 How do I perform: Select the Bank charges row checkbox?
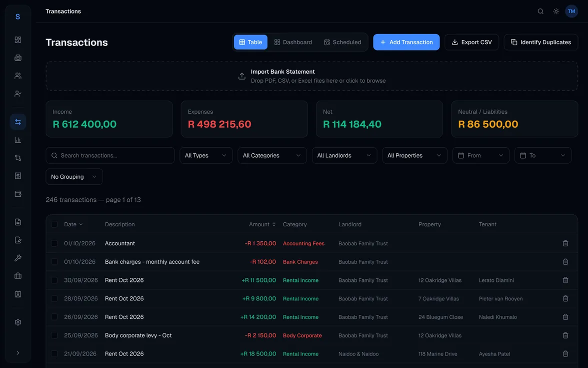(54, 262)
